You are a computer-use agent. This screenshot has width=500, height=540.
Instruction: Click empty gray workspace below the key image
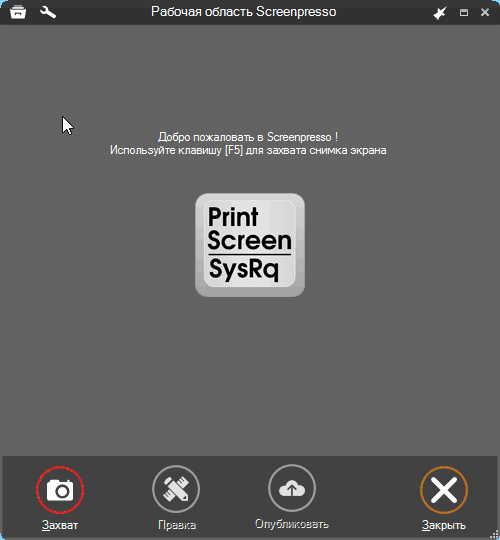coord(250,375)
